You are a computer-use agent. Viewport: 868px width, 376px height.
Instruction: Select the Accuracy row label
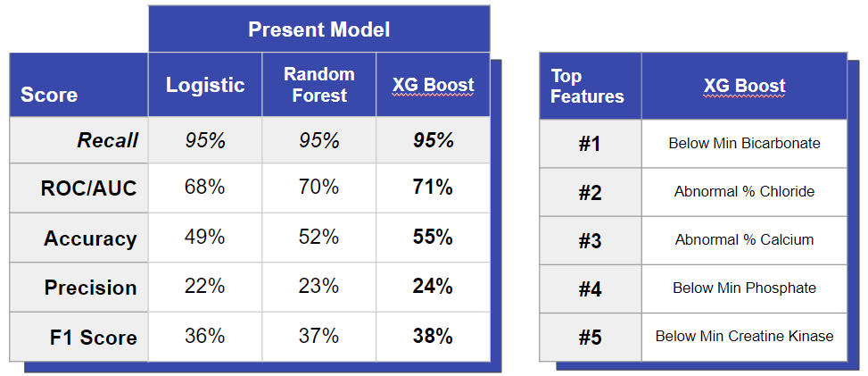click(90, 238)
